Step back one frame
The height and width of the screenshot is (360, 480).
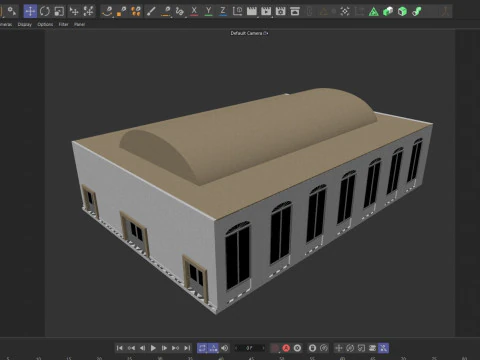point(142,348)
